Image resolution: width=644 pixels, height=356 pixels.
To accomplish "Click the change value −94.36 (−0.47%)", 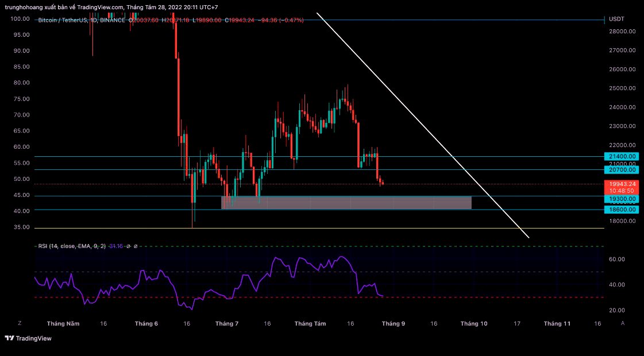I will click(282, 20).
